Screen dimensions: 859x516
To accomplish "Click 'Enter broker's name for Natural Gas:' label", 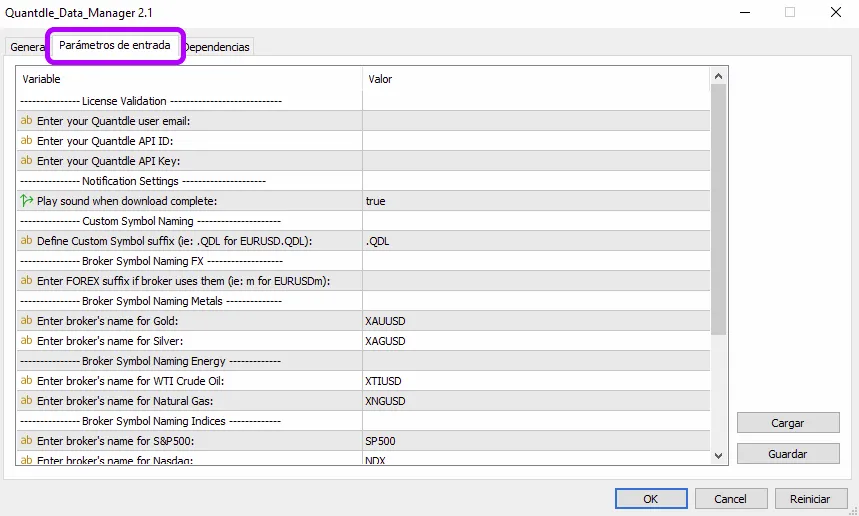I will coord(125,401).
